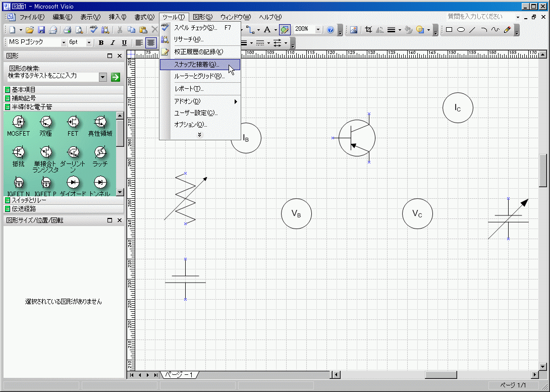Select the Ellipse drawing tool

tap(461, 30)
